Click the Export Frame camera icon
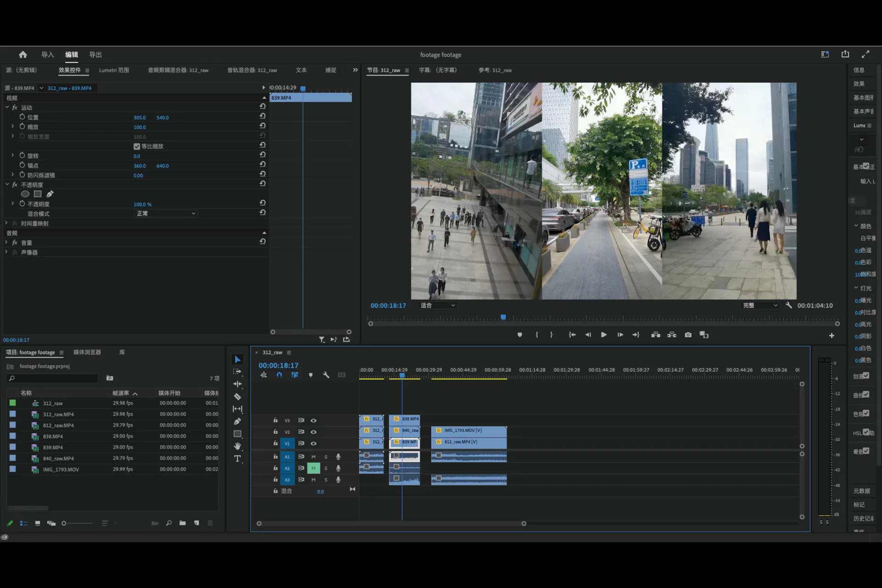The image size is (882, 588). pyautogui.click(x=688, y=335)
